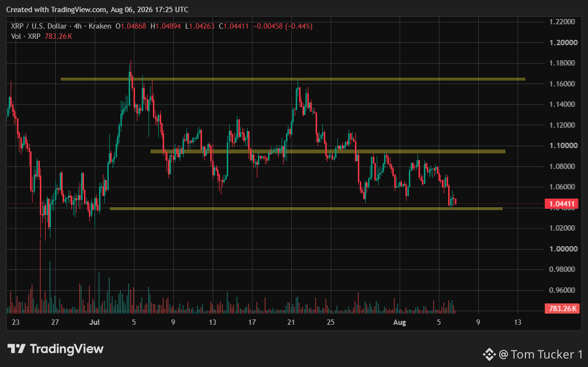Click the 27 date axis label
Screen dimensions: 588x367
point(55,322)
